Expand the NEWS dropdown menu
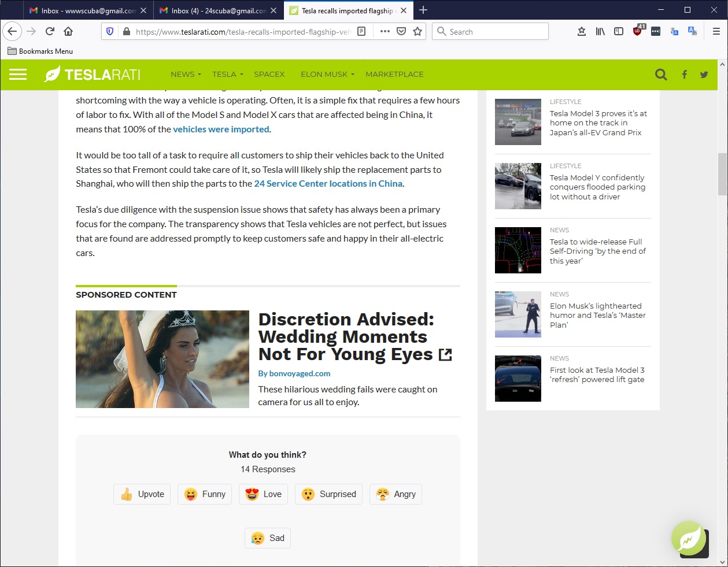The height and width of the screenshot is (567, 728). coord(186,74)
